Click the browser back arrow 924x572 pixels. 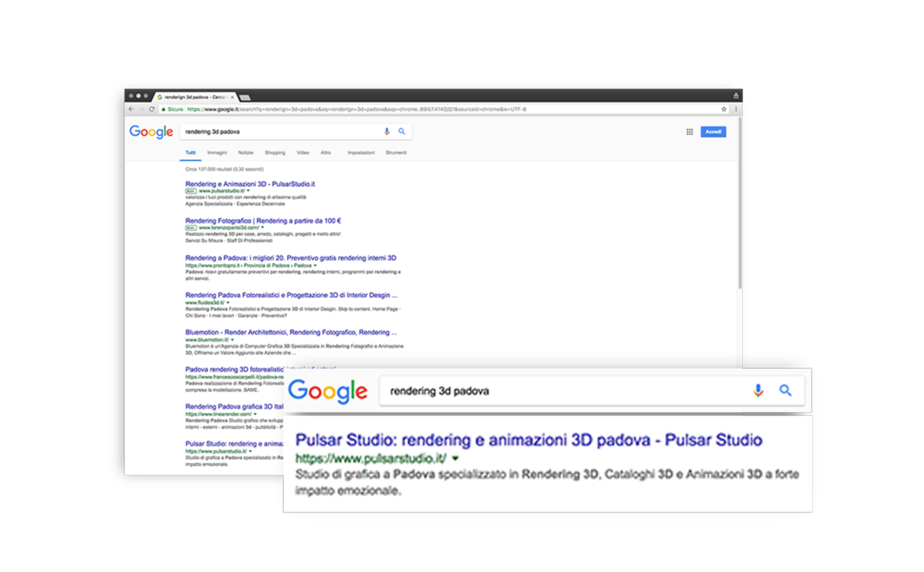(x=131, y=109)
